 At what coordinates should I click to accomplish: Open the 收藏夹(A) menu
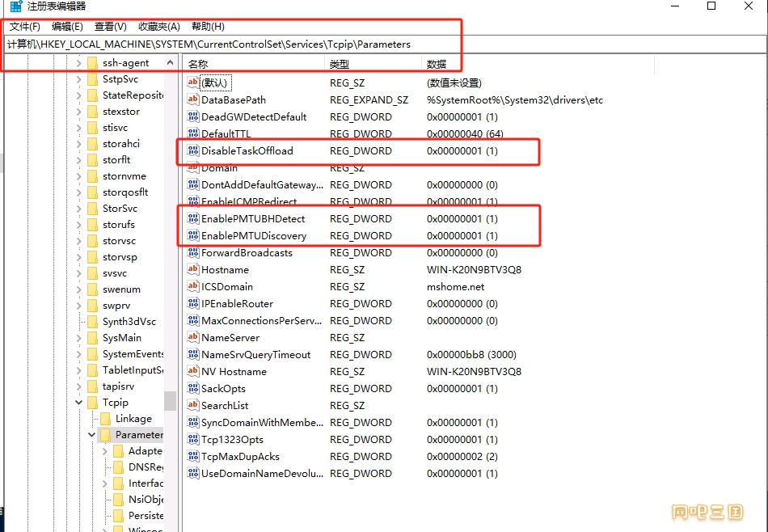click(159, 27)
